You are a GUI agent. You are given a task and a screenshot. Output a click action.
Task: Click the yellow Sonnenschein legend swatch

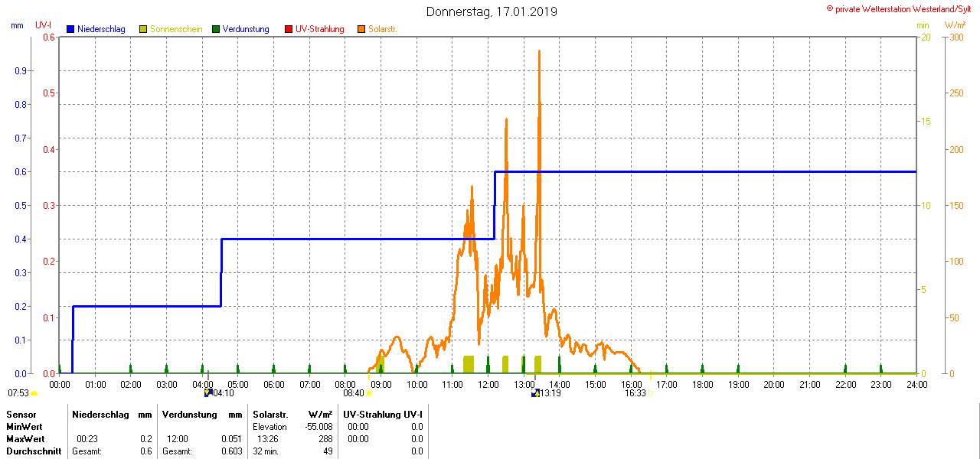pyautogui.click(x=143, y=29)
